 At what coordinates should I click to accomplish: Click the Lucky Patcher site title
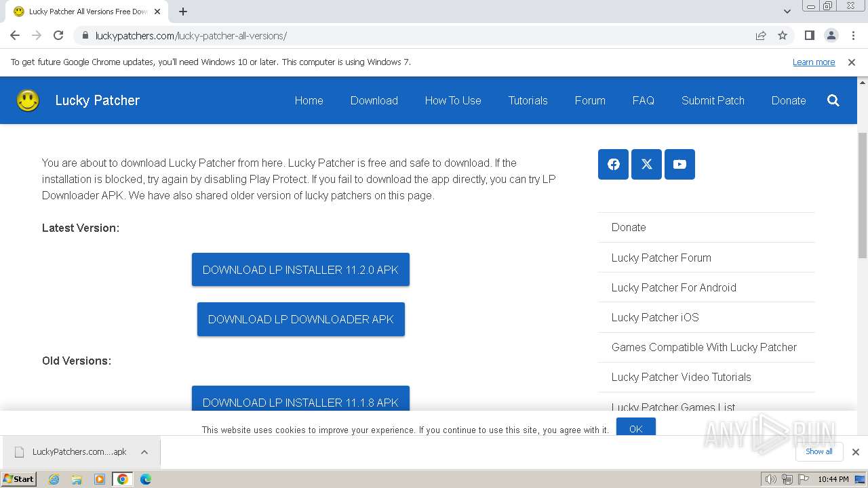(x=97, y=100)
